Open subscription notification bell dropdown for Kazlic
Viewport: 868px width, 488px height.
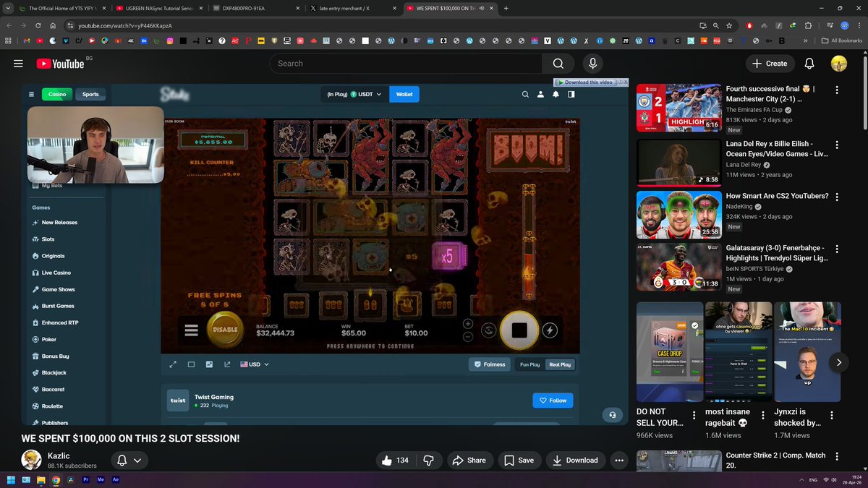[x=129, y=460]
